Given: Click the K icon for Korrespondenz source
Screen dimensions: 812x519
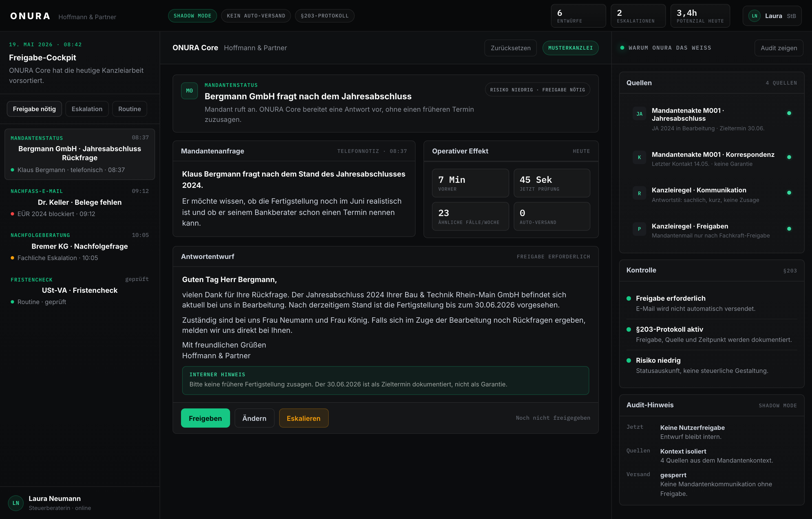Looking at the screenshot, I should pyautogui.click(x=639, y=157).
